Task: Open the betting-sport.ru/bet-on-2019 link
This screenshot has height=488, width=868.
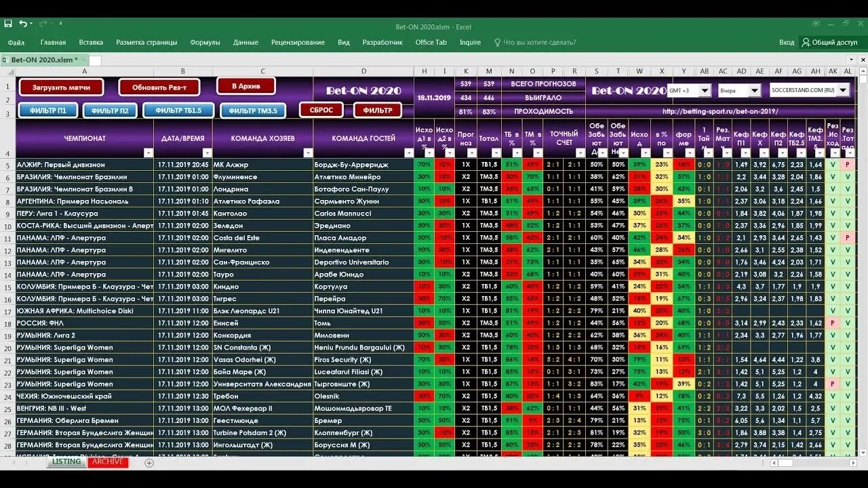Action: click(x=720, y=111)
